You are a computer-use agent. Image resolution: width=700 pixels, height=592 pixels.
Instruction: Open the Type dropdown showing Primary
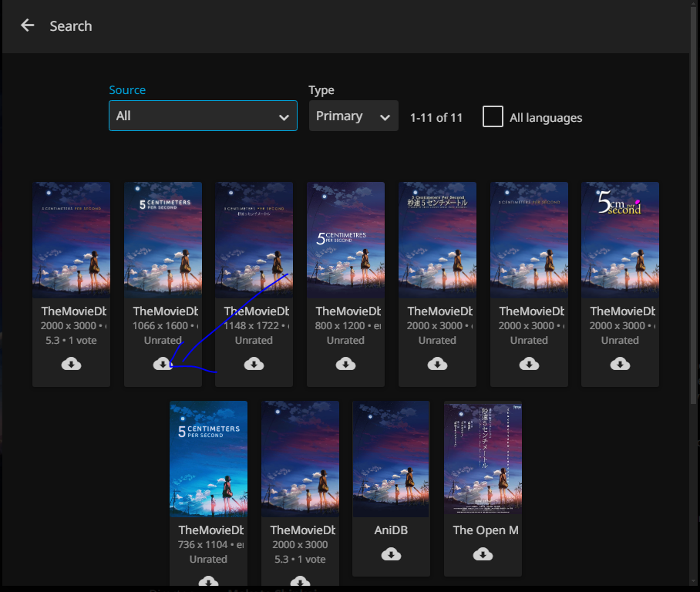click(x=353, y=116)
